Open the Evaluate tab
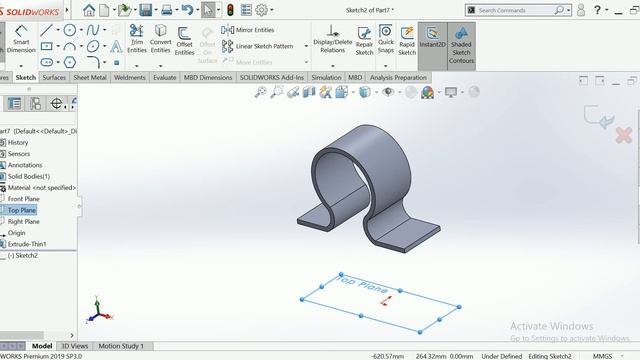The image size is (640, 360). click(x=164, y=78)
